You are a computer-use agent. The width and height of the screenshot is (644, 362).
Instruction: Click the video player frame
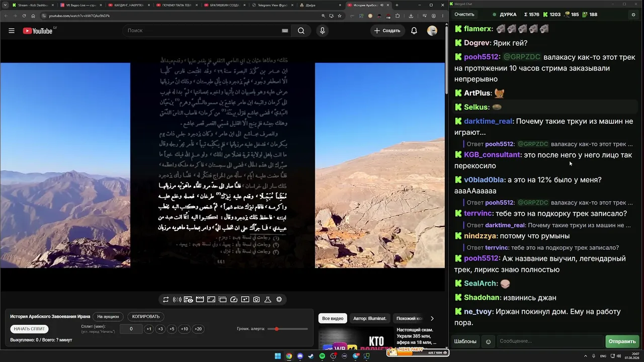(222, 165)
